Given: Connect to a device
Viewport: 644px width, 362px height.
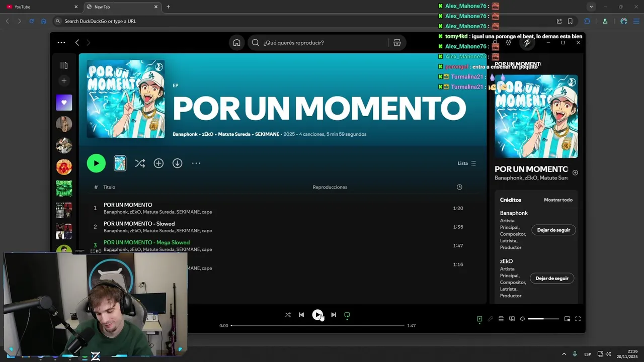Looking at the screenshot, I should 512,319.
